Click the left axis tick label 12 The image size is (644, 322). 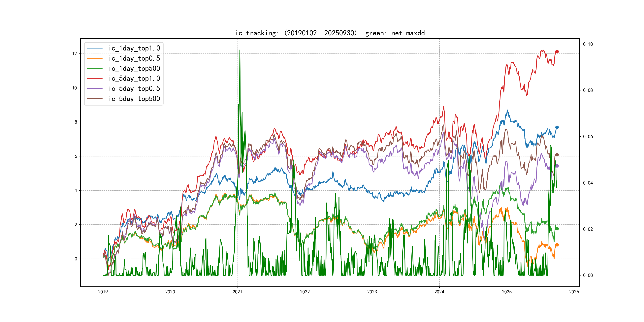(x=75, y=54)
